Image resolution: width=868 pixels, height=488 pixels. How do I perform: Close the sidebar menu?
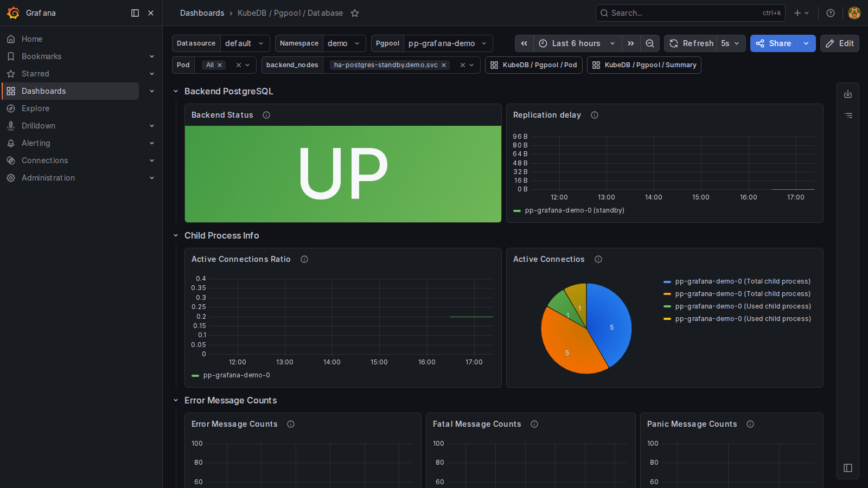pos(151,13)
